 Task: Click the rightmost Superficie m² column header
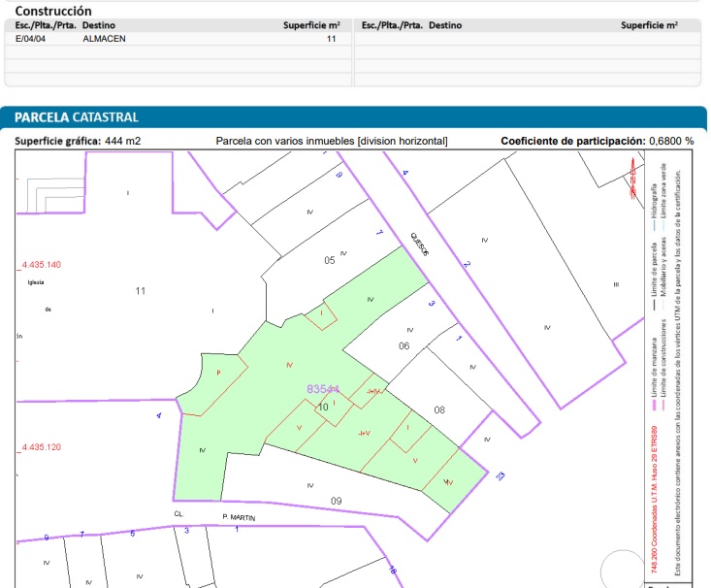[648, 23]
